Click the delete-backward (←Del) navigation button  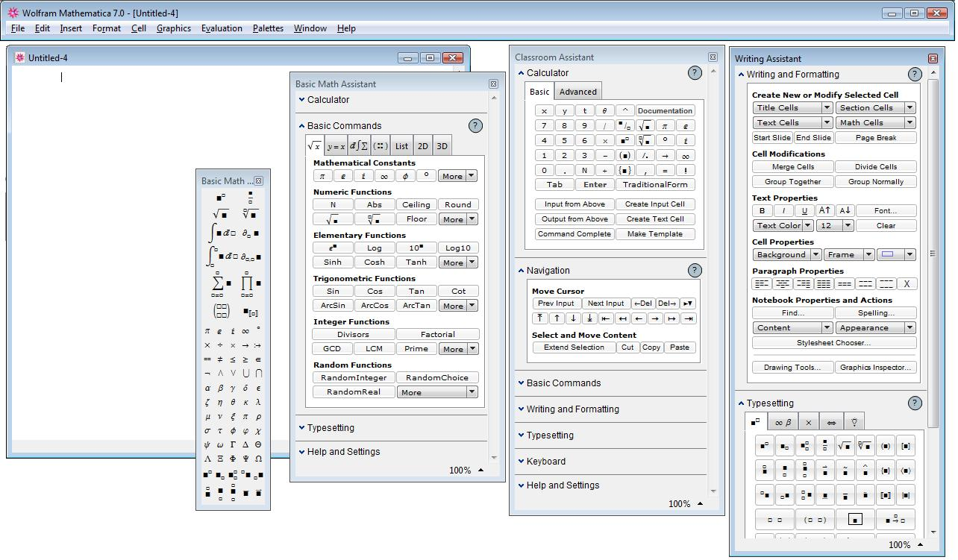tap(642, 303)
